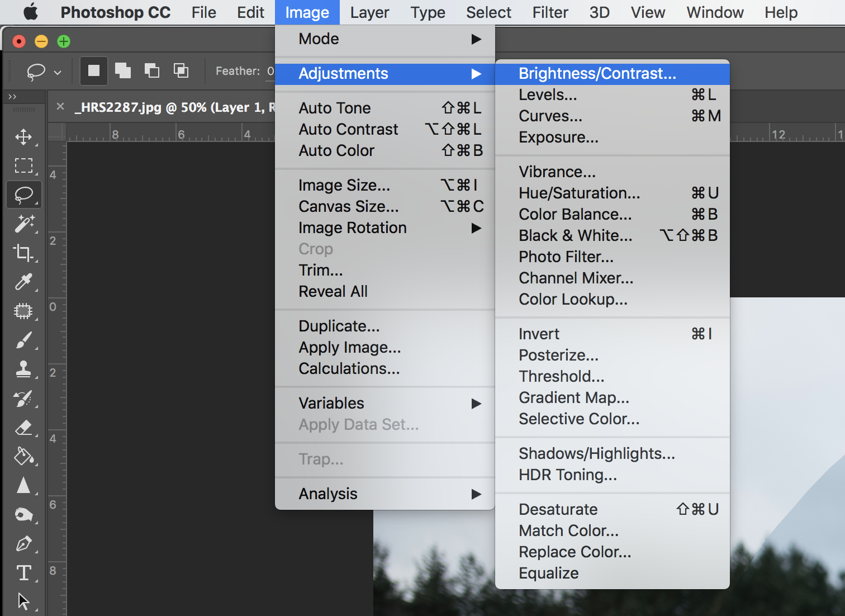Select the Rectangular Marquee tool
Viewport: 845px width, 616px height.
pos(23,165)
